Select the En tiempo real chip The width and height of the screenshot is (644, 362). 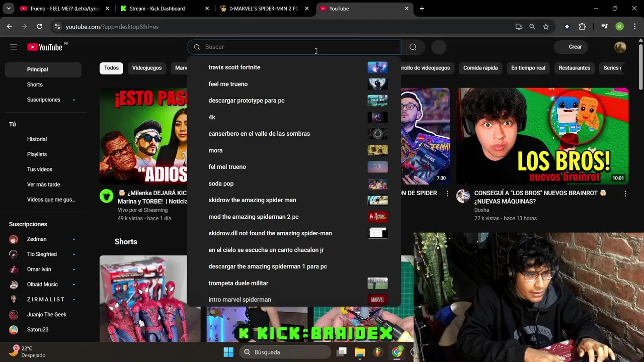pos(528,68)
